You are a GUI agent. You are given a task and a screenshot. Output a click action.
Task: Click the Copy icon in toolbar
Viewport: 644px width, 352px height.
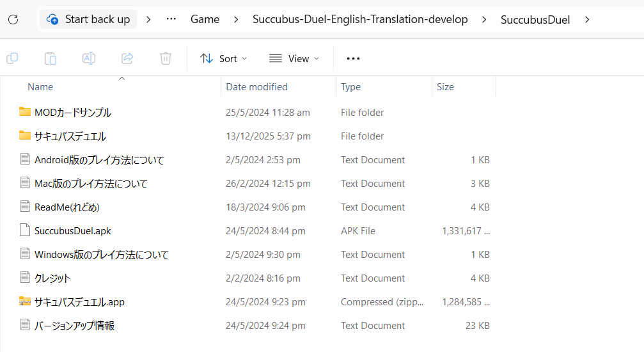point(12,58)
